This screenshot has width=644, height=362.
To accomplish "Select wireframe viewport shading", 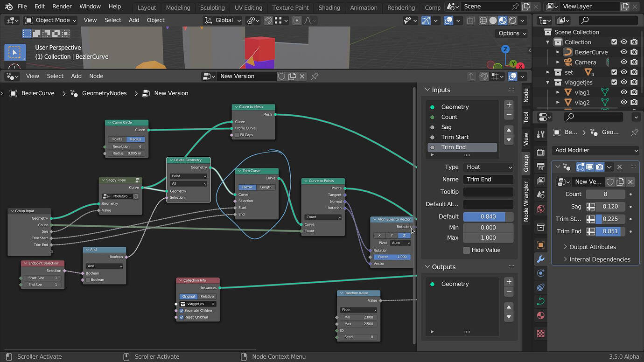I will click(483, 21).
